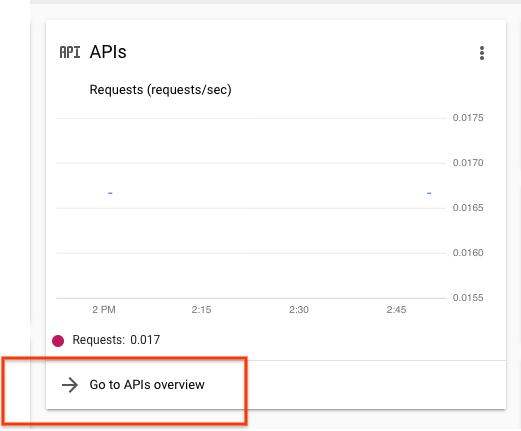Click the Requests (requests/sec) chart title
521x431 pixels.
(160, 90)
